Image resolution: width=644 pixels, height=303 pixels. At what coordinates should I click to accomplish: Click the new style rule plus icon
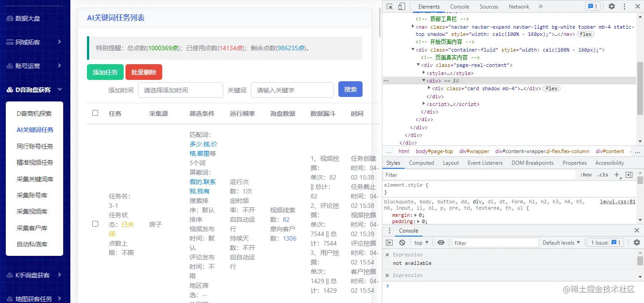tap(617, 175)
